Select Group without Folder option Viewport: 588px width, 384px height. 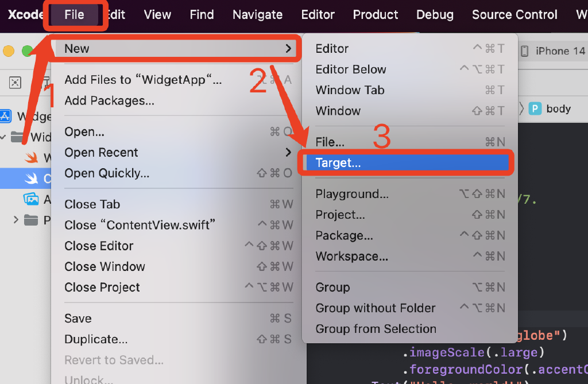click(x=376, y=308)
